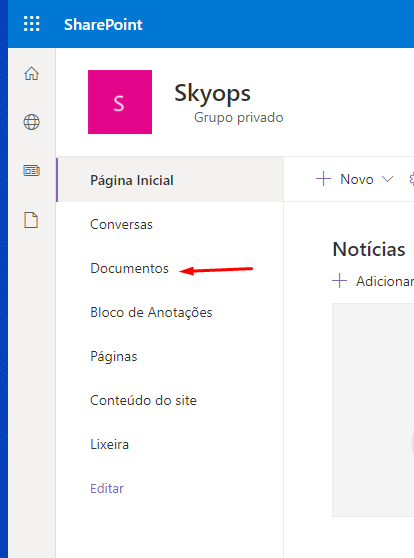This screenshot has height=558, width=414.
Task: Open the Lixeira recycle bin
Action: [x=110, y=444]
